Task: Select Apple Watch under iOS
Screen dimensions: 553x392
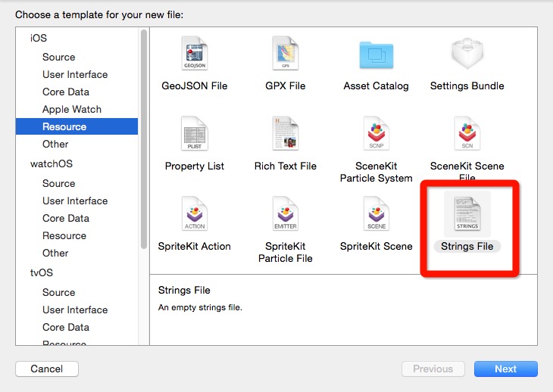Action: pyautogui.click(x=72, y=109)
